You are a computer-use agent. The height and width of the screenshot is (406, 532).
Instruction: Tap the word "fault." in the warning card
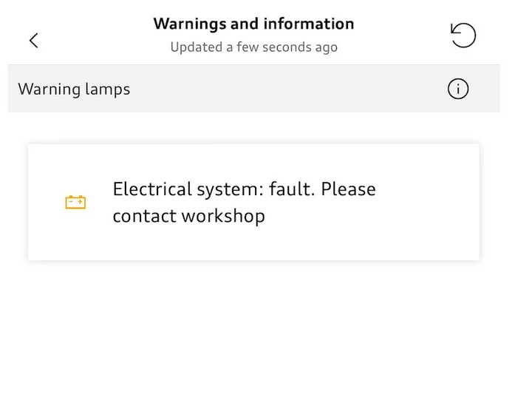(x=292, y=189)
